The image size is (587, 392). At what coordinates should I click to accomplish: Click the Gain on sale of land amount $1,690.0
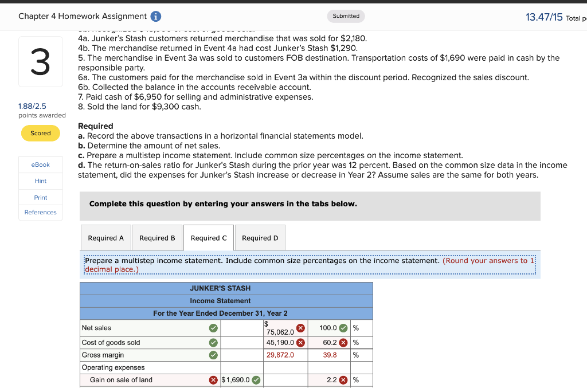[x=242, y=380]
